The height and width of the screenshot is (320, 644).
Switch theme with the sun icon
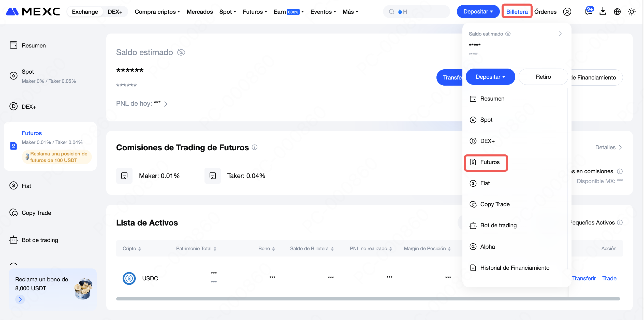point(632,12)
